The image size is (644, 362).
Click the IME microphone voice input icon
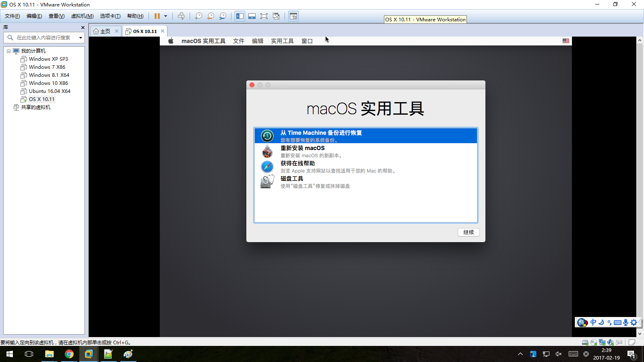click(625, 322)
